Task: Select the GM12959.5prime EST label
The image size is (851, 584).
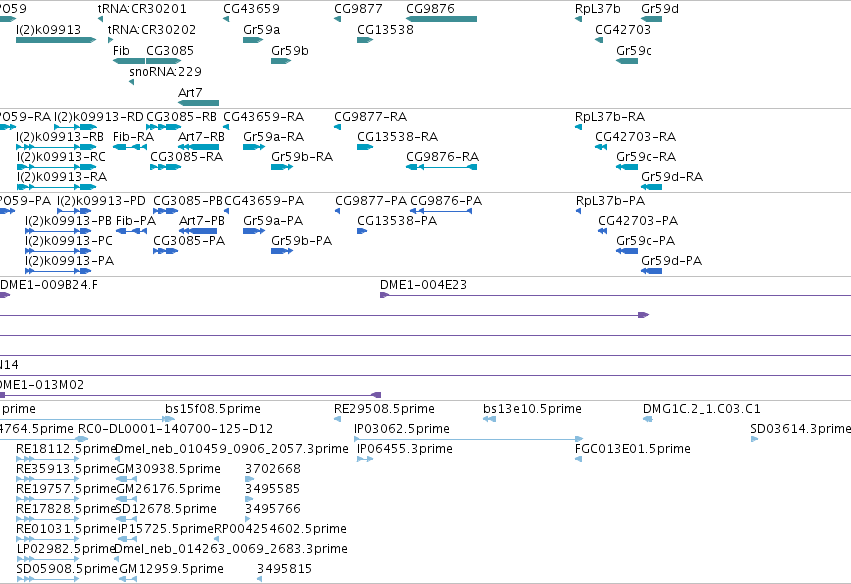Action: point(172,569)
